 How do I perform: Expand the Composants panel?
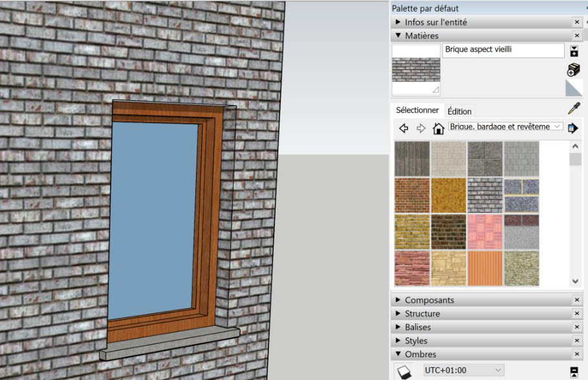coord(398,300)
